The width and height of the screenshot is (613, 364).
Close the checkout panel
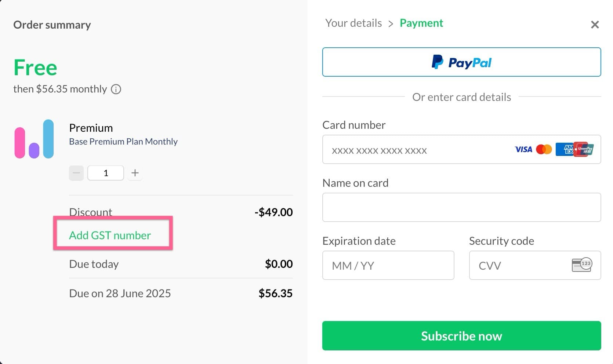[x=595, y=25]
